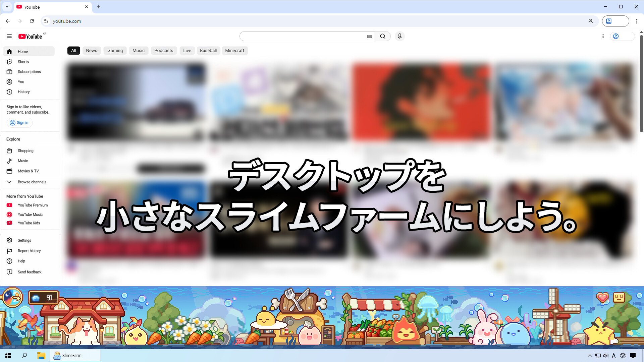Click the magnifier search button

point(383,36)
